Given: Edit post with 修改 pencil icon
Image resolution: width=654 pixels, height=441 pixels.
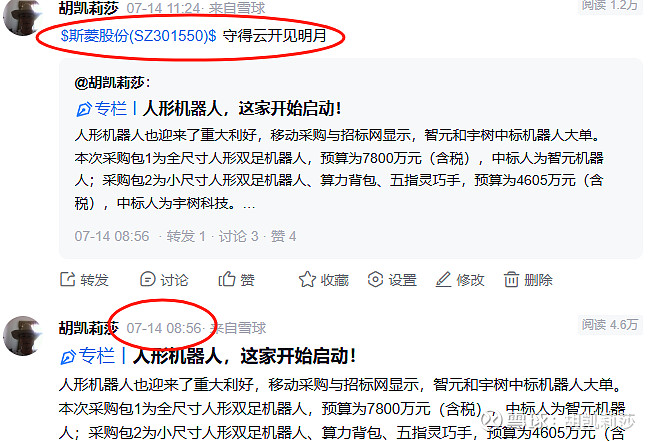Looking at the screenshot, I should click(443, 279).
